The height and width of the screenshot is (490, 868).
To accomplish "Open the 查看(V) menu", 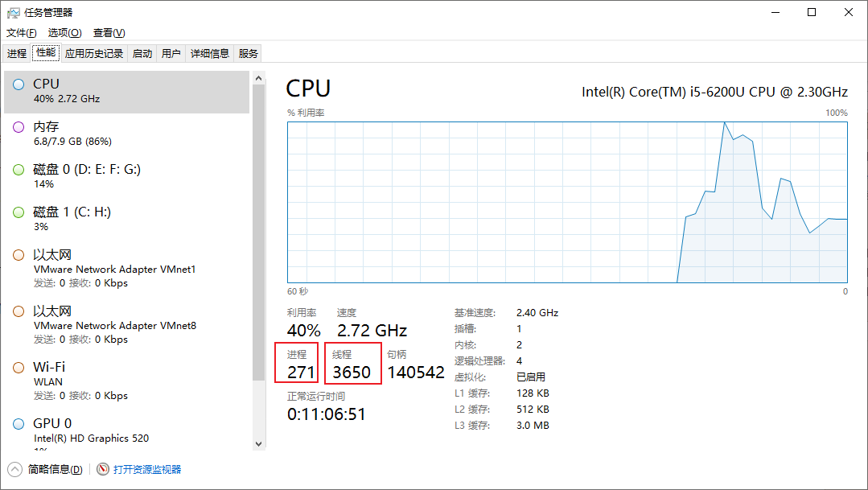I will click(x=109, y=32).
